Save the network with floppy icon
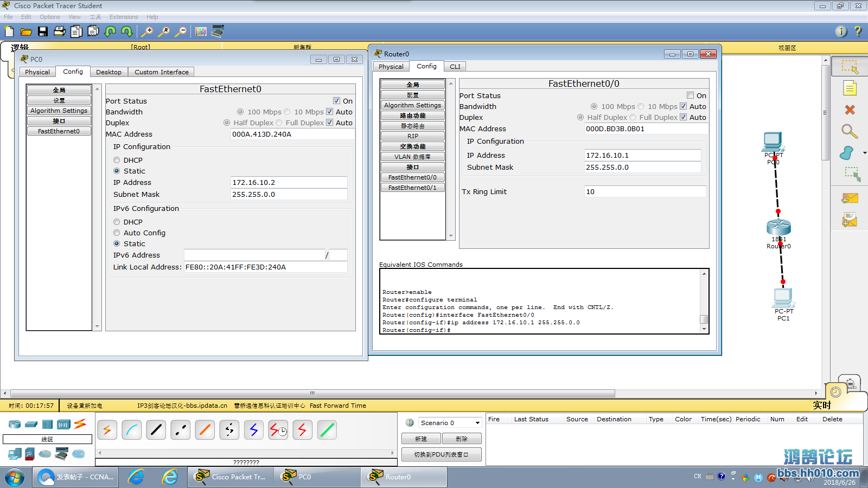The width and height of the screenshot is (868, 488). (x=43, y=31)
